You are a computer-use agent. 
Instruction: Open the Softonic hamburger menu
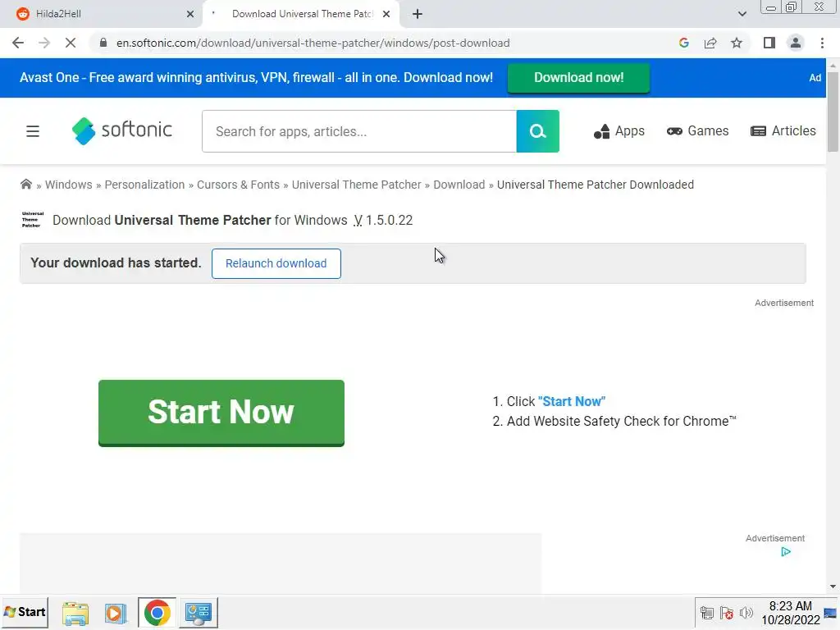coord(33,131)
